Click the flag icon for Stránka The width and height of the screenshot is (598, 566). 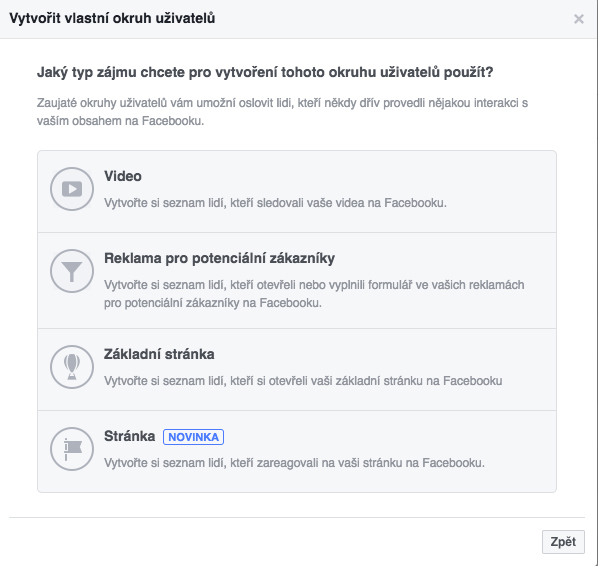[72, 449]
